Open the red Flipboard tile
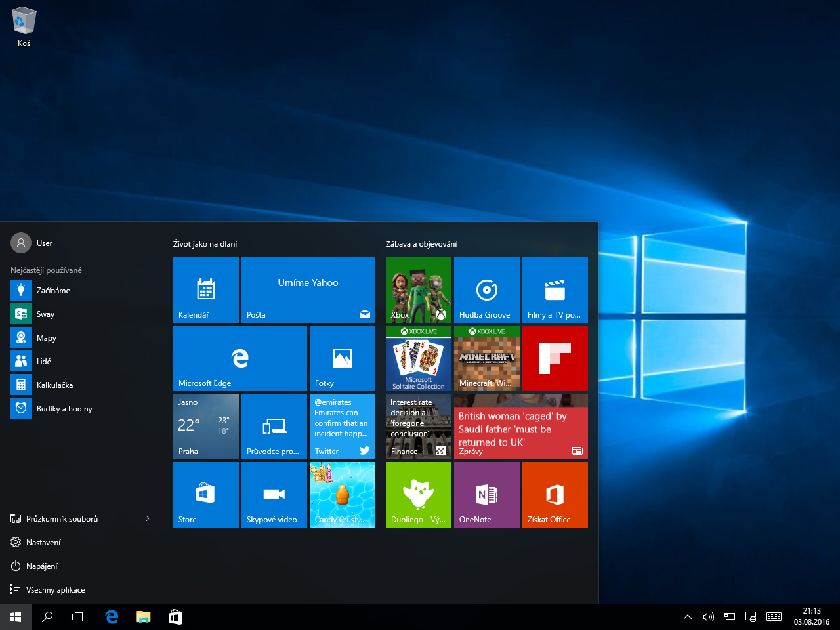The image size is (840, 630). pyautogui.click(x=555, y=358)
